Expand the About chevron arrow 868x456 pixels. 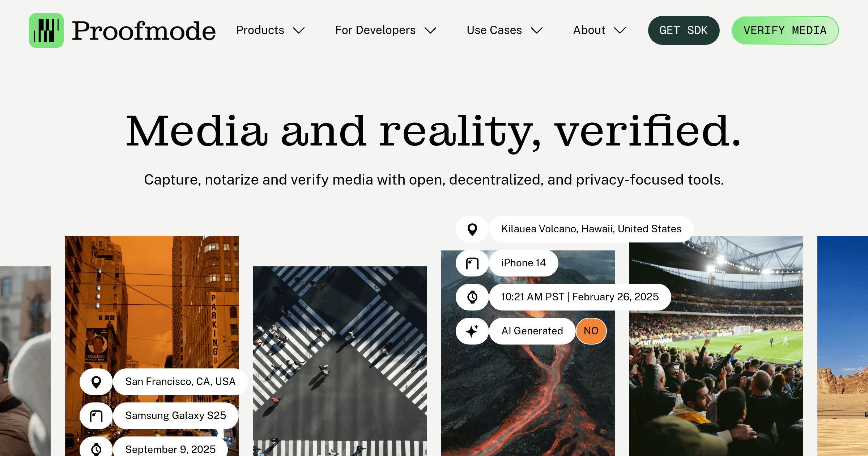pyautogui.click(x=620, y=30)
